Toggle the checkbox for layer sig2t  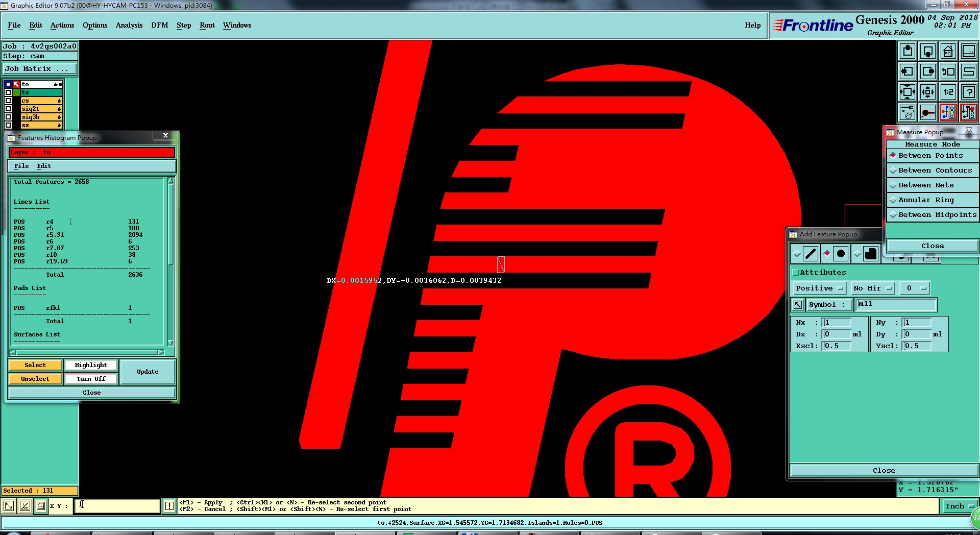click(x=8, y=109)
